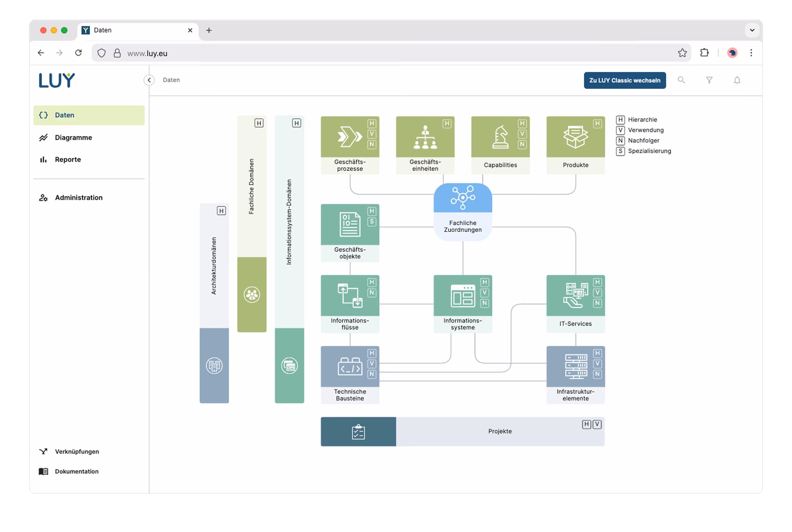Open the browser three-dot menu
This screenshot has width=792, height=532.
(x=751, y=53)
